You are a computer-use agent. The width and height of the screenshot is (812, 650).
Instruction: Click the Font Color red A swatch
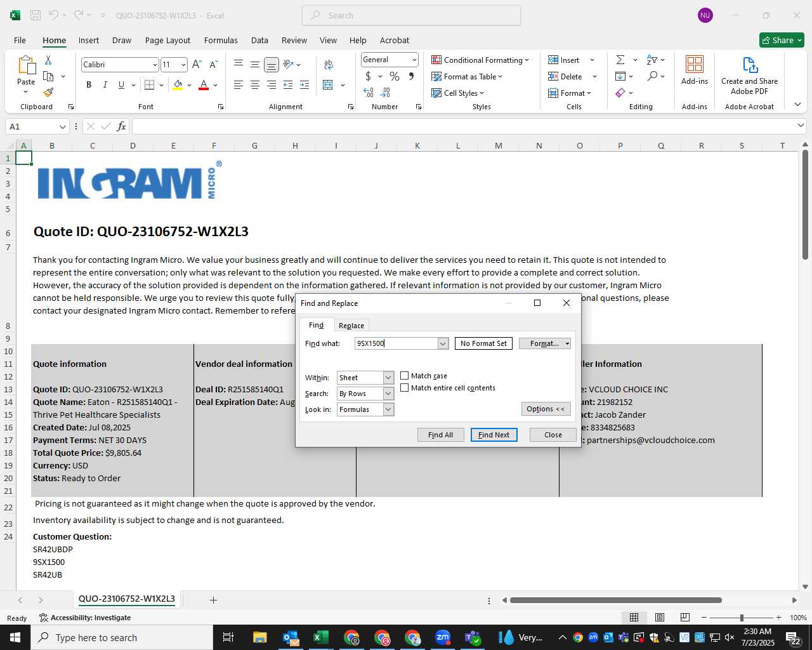click(204, 84)
